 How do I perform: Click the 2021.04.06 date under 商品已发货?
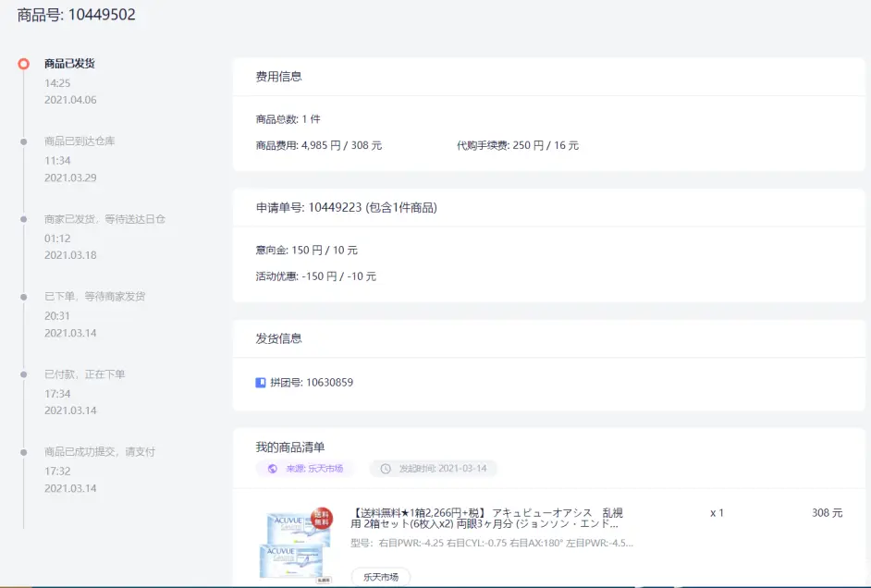point(70,100)
